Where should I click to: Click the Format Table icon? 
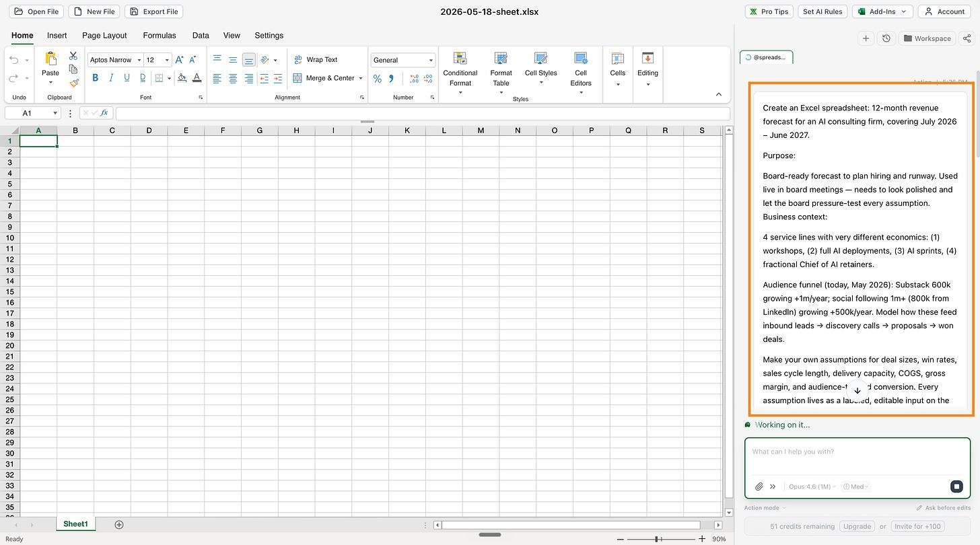point(501,58)
